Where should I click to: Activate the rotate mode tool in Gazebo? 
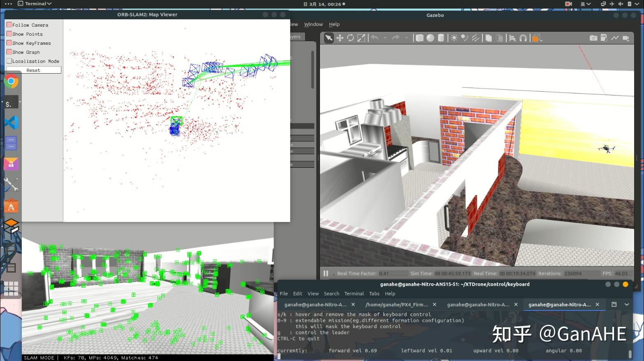pos(350,38)
